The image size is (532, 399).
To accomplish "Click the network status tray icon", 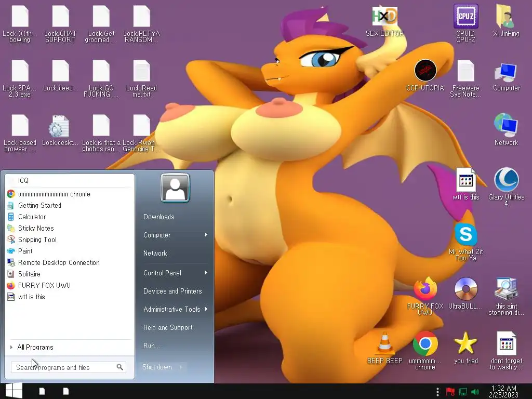I will (x=463, y=392).
